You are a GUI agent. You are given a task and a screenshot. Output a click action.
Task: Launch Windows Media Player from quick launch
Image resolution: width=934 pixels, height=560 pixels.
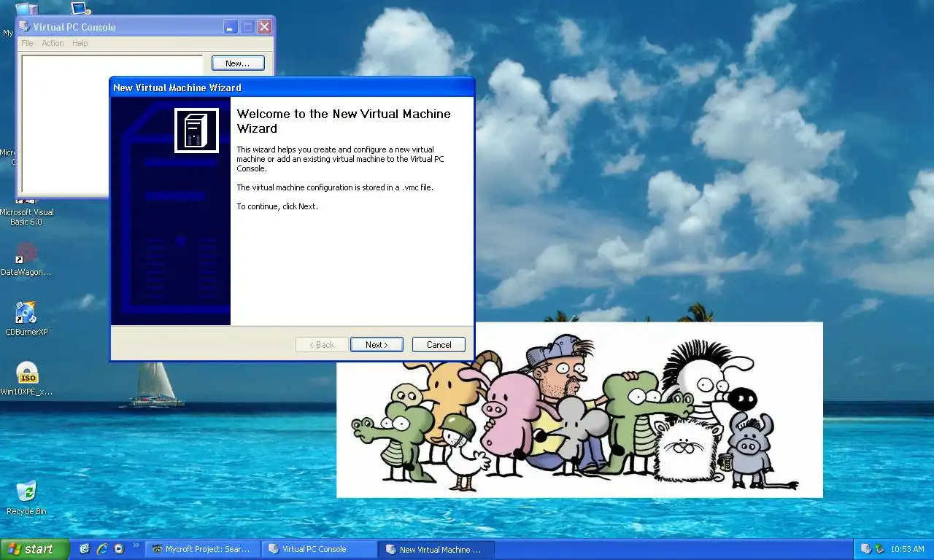pyautogui.click(x=119, y=549)
